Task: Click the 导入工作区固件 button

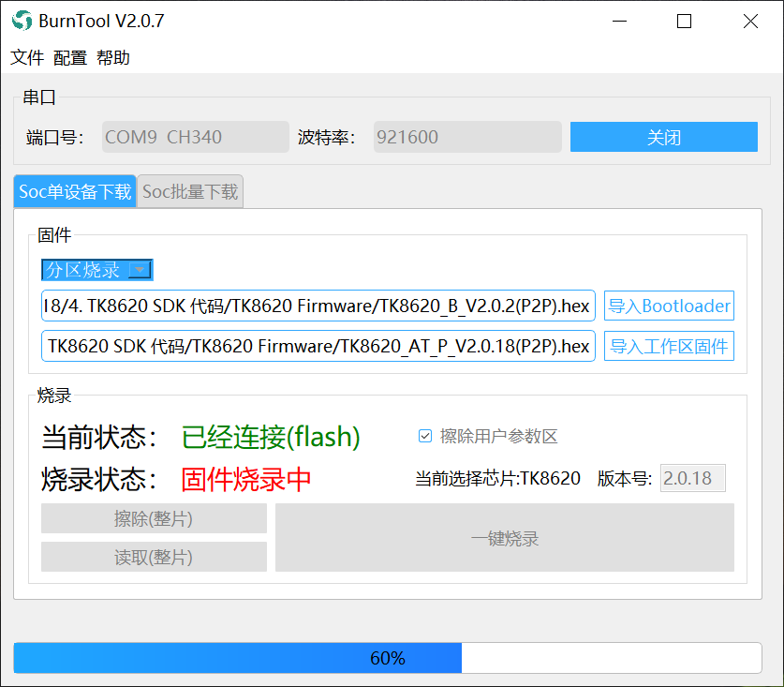Action: [669, 346]
